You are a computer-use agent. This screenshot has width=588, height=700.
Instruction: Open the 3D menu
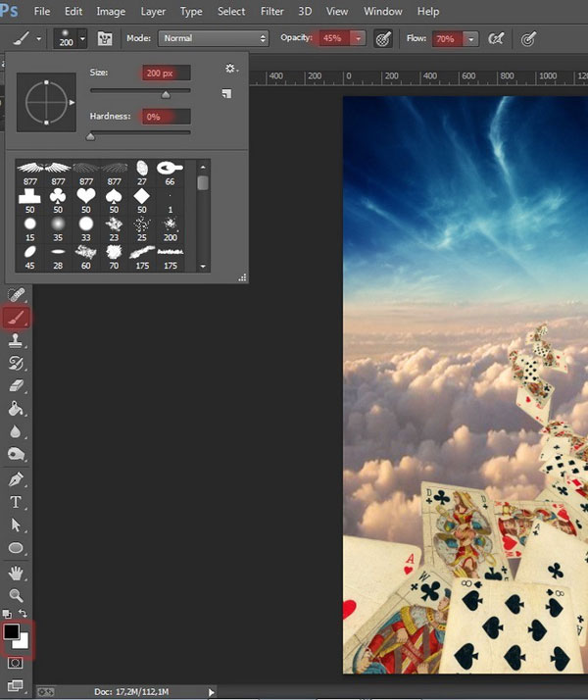(305, 11)
